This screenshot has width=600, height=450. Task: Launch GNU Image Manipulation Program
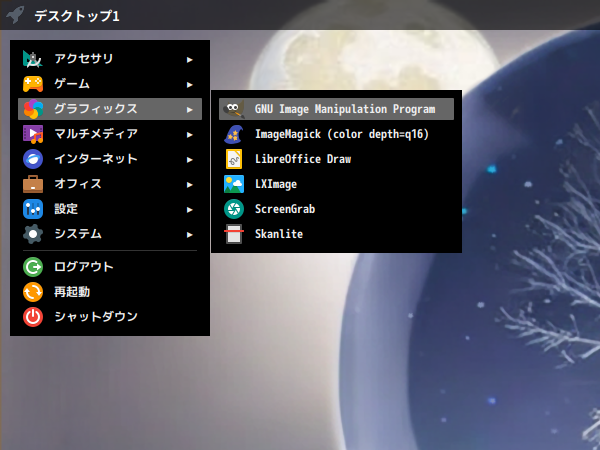336,109
